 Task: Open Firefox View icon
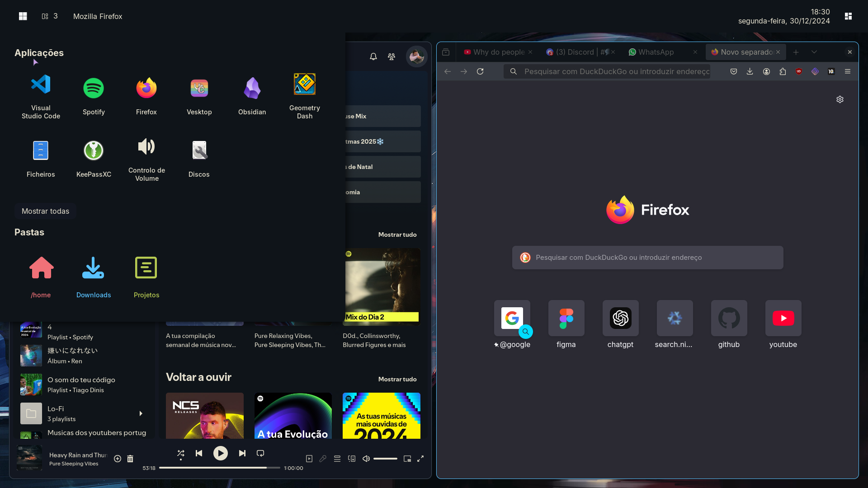[x=446, y=52]
